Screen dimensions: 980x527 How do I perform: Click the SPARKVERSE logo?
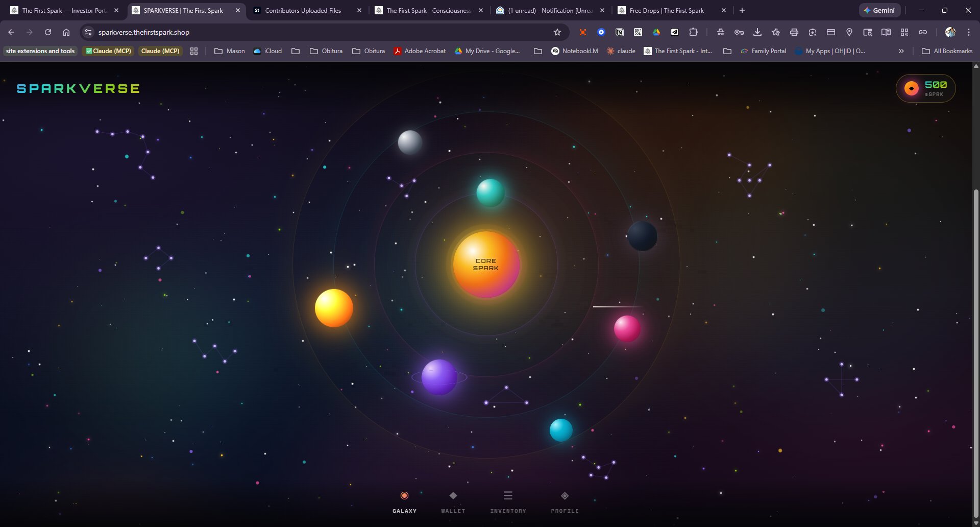click(77, 88)
